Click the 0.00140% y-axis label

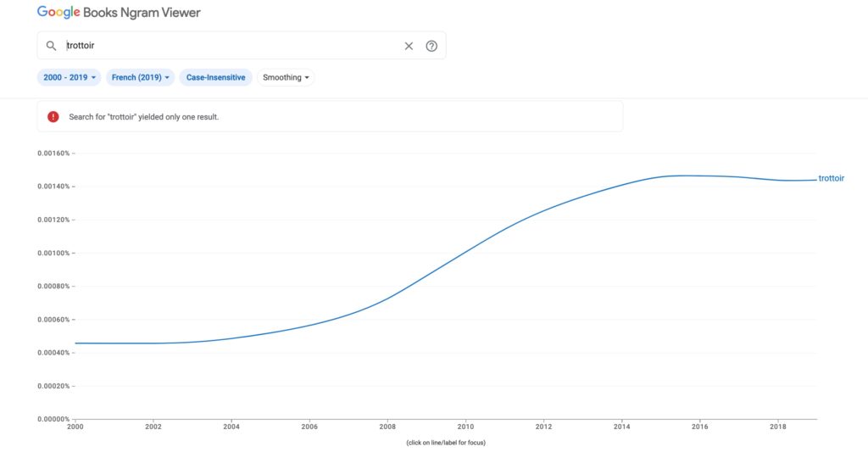click(x=53, y=187)
